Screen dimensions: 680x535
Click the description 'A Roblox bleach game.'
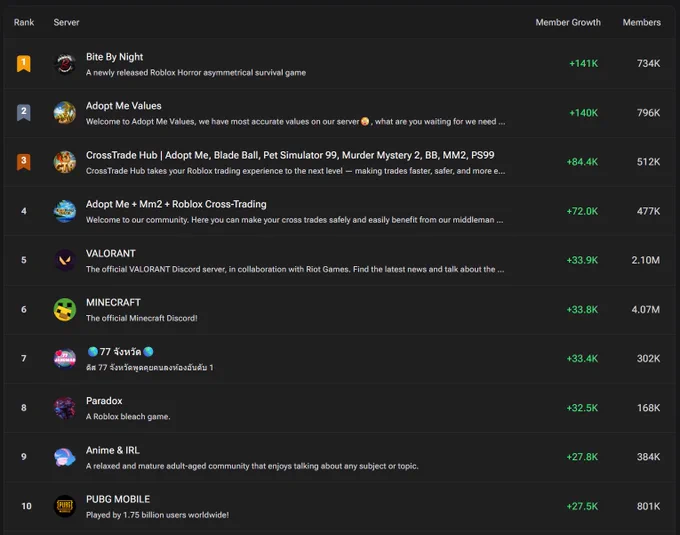128,417
